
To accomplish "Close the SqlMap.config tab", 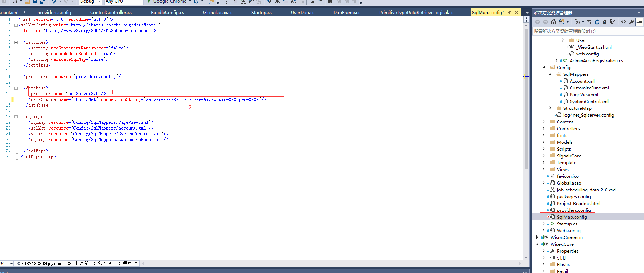I will coord(516,13).
